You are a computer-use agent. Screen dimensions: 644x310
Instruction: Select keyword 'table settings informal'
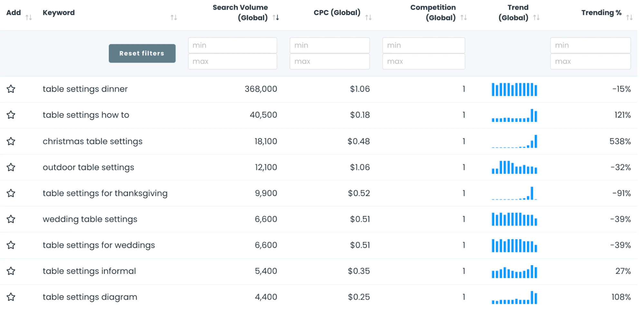pos(89,271)
